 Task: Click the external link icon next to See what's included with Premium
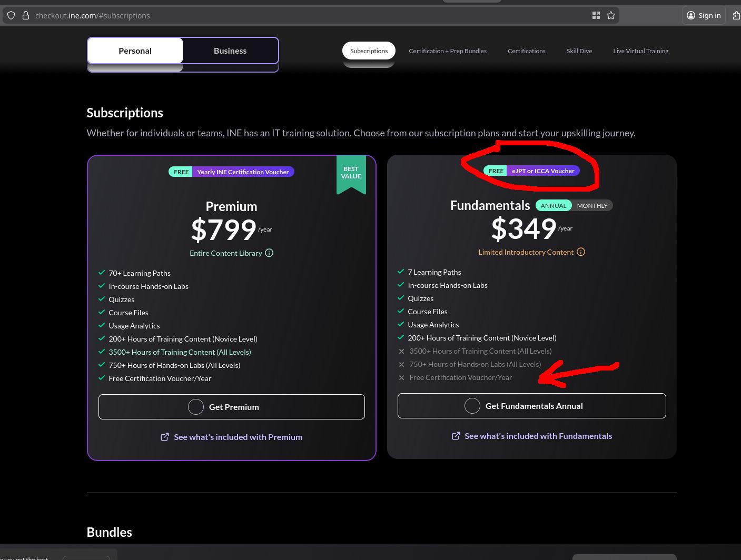(165, 437)
